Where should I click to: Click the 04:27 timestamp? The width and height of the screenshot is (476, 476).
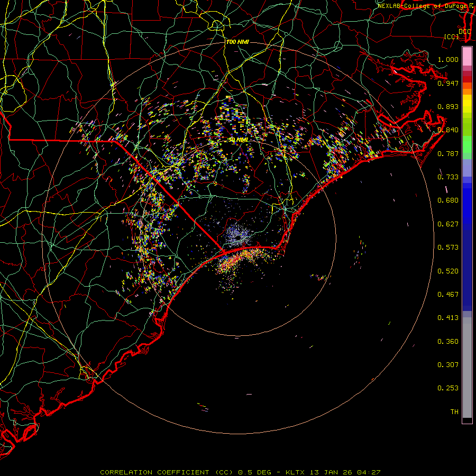coord(368,472)
